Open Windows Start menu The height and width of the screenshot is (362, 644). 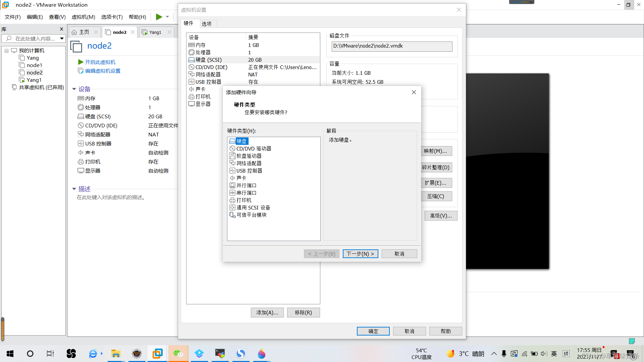click(10, 354)
